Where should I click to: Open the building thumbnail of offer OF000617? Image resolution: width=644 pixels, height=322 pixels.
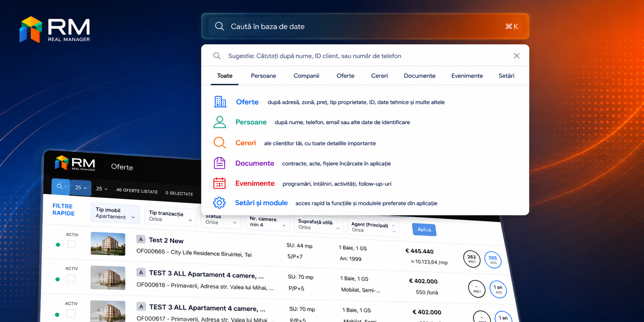[x=107, y=311]
